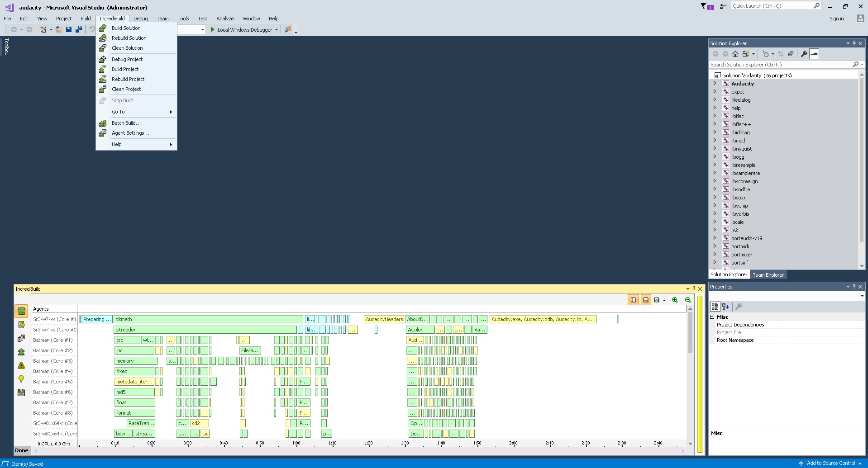The image size is (868, 468).
Task: Click the Solution Explorer vertical scrollbar
Action: pyautogui.click(x=862, y=170)
